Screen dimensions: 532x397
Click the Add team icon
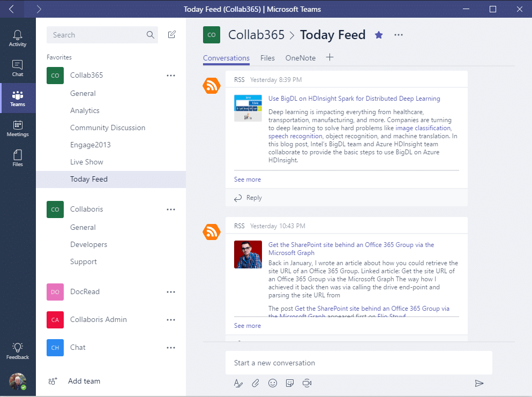(x=53, y=381)
